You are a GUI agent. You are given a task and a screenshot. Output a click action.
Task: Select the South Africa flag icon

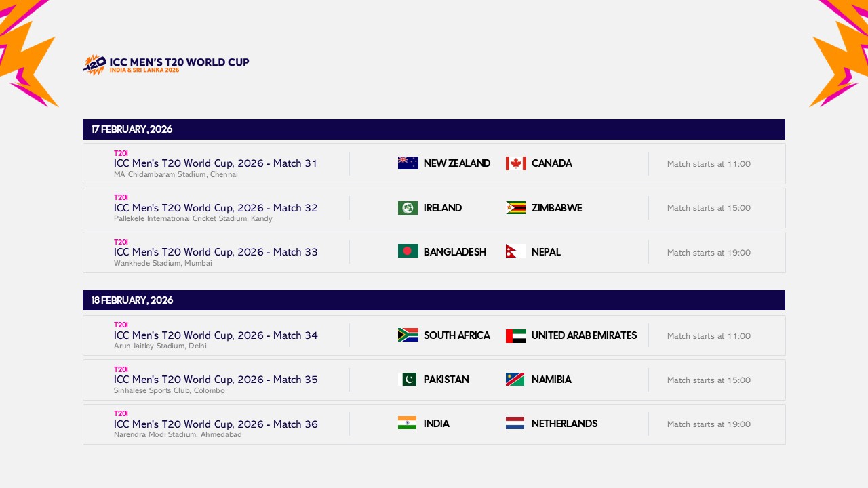pyautogui.click(x=408, y=335)
